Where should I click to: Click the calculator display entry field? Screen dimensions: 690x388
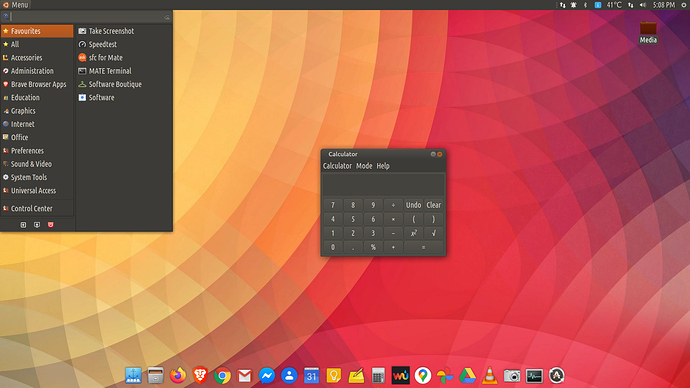point(383,184)
